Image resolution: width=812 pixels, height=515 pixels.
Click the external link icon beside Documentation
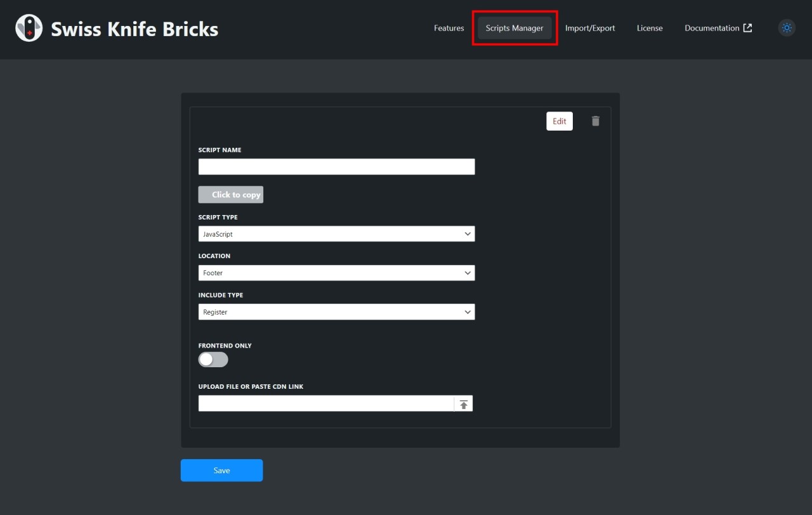(x=748, y=28)
